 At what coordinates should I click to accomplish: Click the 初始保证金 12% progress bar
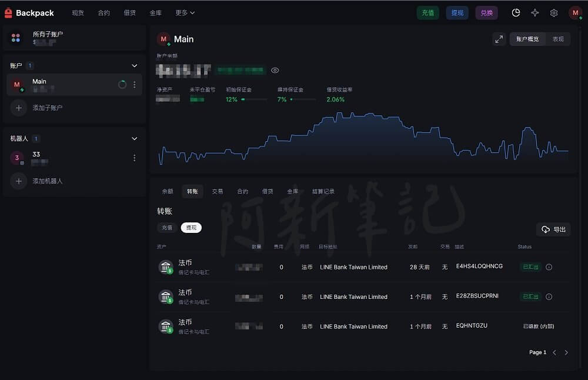(x=254, y=99)
